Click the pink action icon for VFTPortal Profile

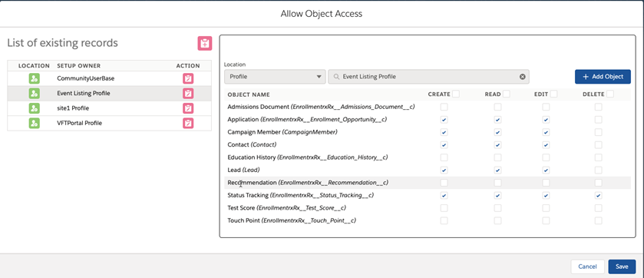pos(188,123)
